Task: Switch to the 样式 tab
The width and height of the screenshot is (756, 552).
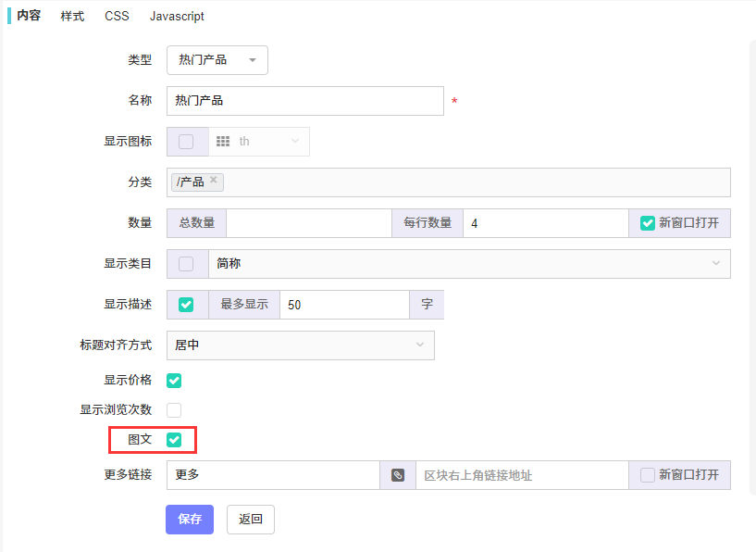Action: pyautogui.click(x=72, y=16)
